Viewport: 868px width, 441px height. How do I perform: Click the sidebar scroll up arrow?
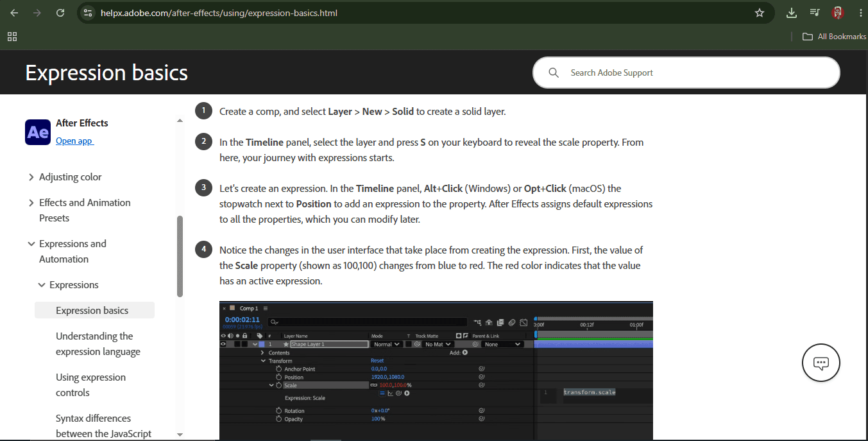(x=180, y=120)
